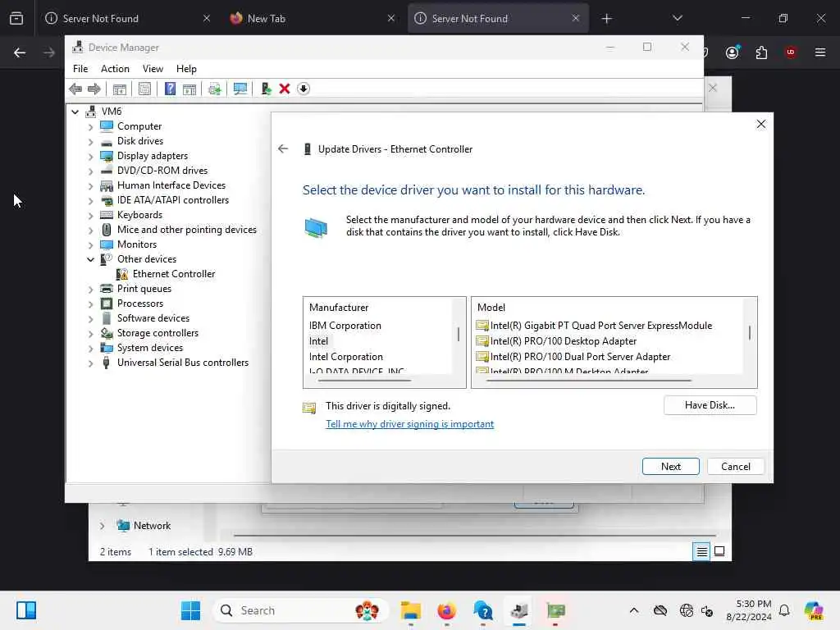Screen dimensions: 840x630
Task: Open the Firefox hamburger menu
Action: click(820, 52)
